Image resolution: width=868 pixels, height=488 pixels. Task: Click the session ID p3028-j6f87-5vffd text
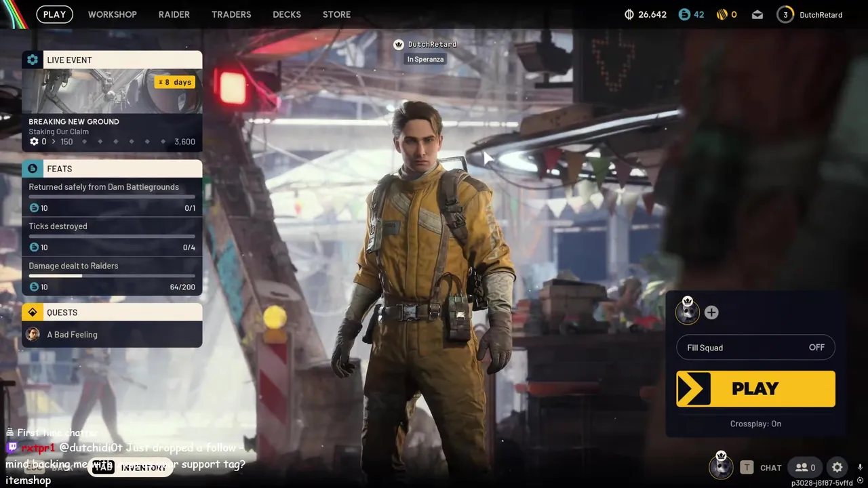point(822,483)
